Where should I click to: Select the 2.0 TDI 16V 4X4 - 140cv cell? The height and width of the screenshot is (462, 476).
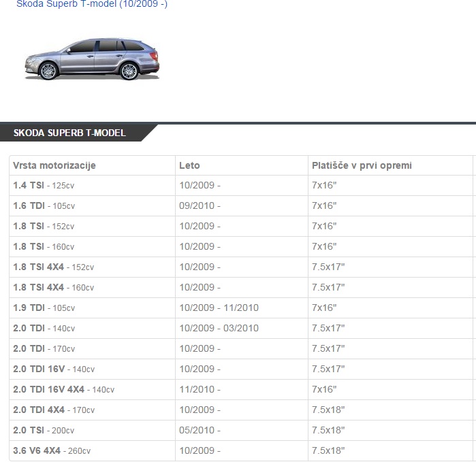pyautogui.click(x=93, y=389)
